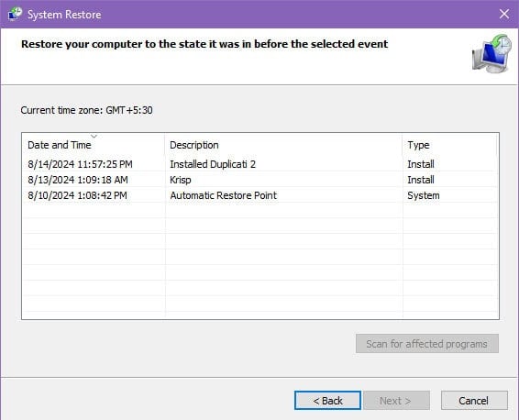The image size is (519, 420).
Task: Select the Krisp restore point
Action: pyautogui.click(x=260, y=180)
